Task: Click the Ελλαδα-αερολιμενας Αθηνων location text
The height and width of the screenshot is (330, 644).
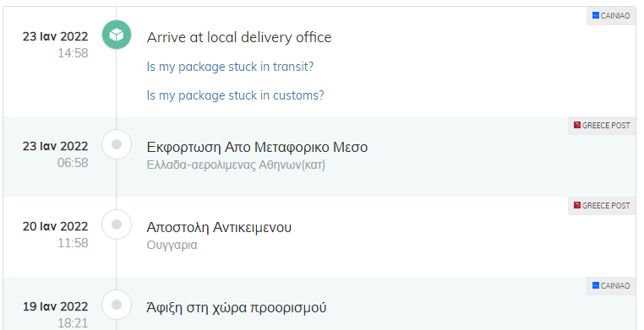Action: pyautogui.click(x=236, y=165)
